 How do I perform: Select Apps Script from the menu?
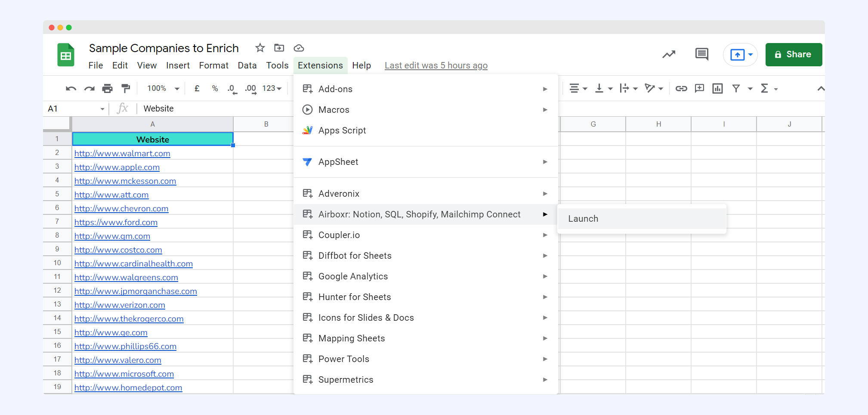click(426, 130)
